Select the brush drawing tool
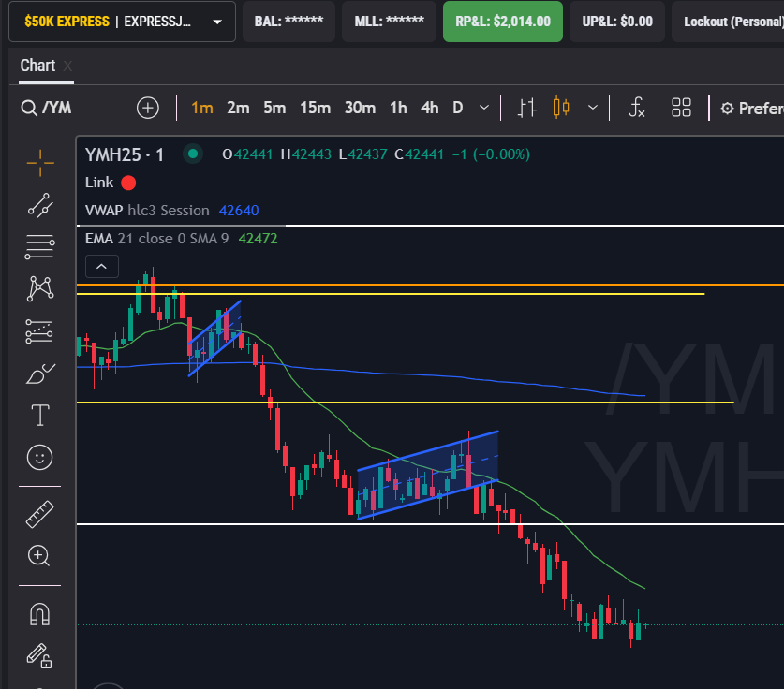Viewport: 784px width, 689px height. 40,374
